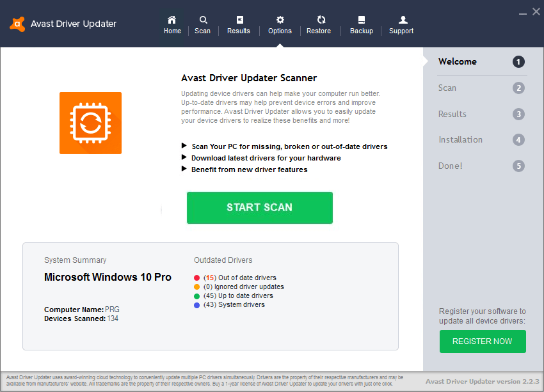Select step number 1 badge
Viewport: 544px width, 392px height.
point(518,62)
